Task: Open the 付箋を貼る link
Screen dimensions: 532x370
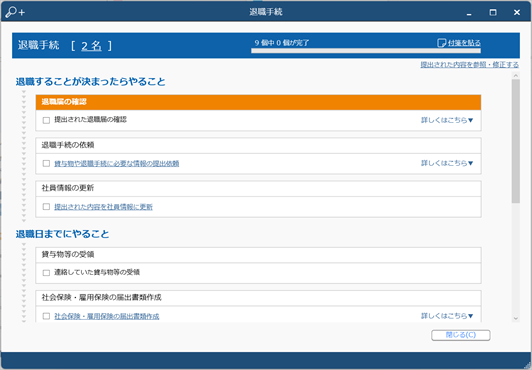Action: click(464, 43)
